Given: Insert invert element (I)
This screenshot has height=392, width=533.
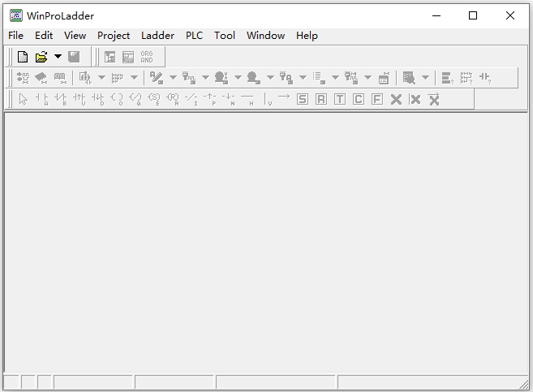Looking at the screenshot, I should [191, 99].
